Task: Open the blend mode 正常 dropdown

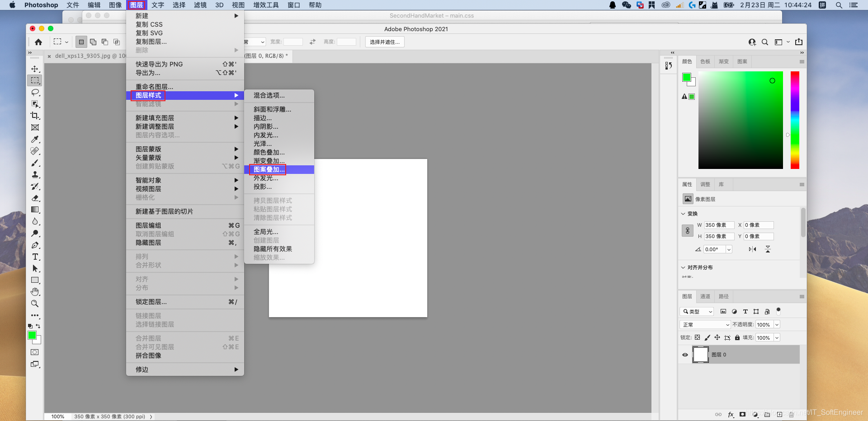Action: pos(705,325)
